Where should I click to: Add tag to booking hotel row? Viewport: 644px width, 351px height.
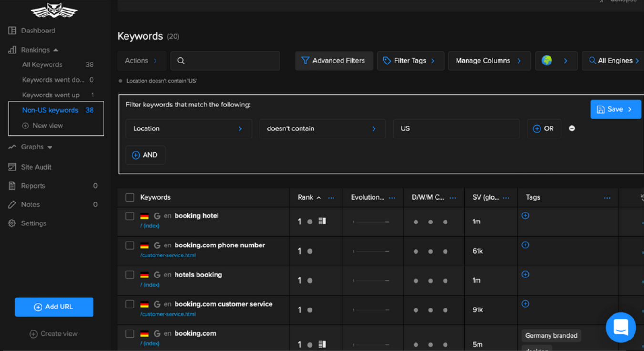point(525,215)
